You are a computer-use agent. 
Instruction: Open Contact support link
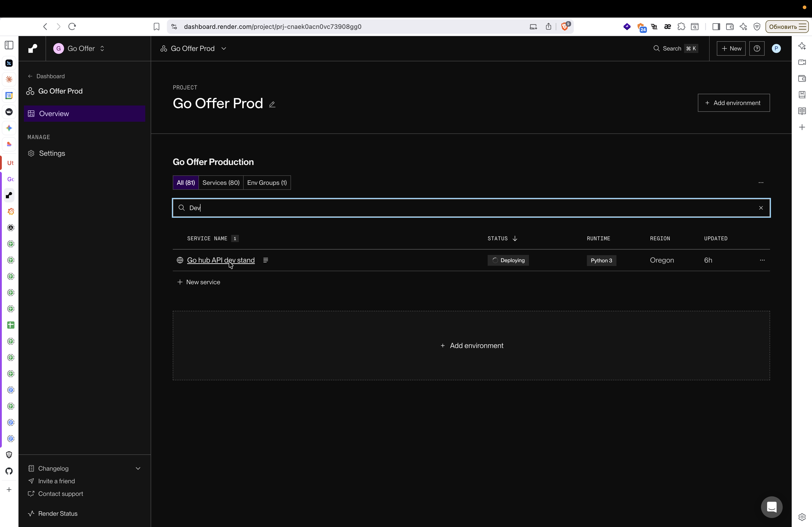55,494
